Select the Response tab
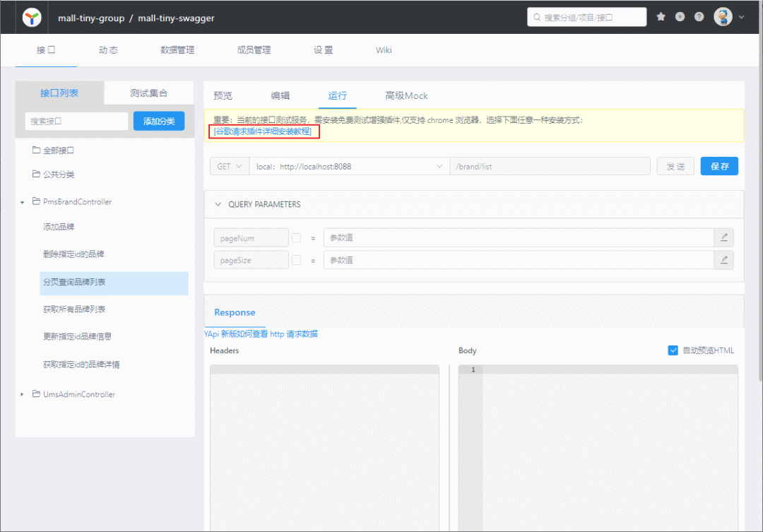The width and height of the screenshot is (763, 532). tap(235, 312)
